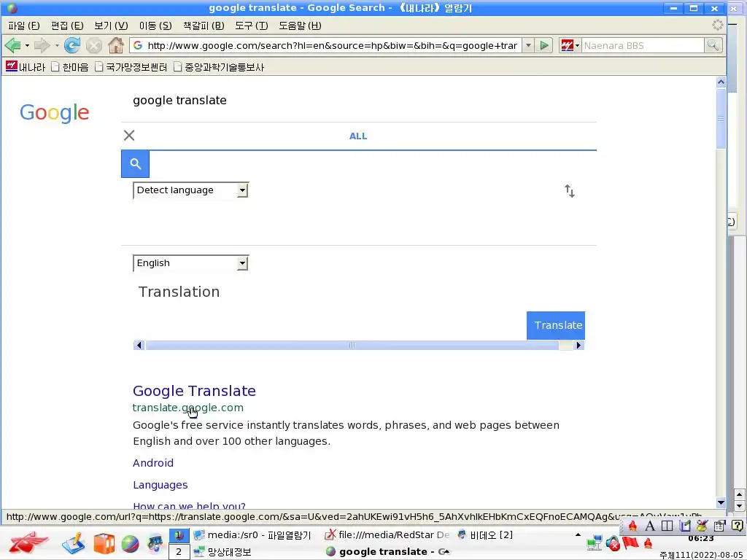Click in the URL address field

(332, 46)
